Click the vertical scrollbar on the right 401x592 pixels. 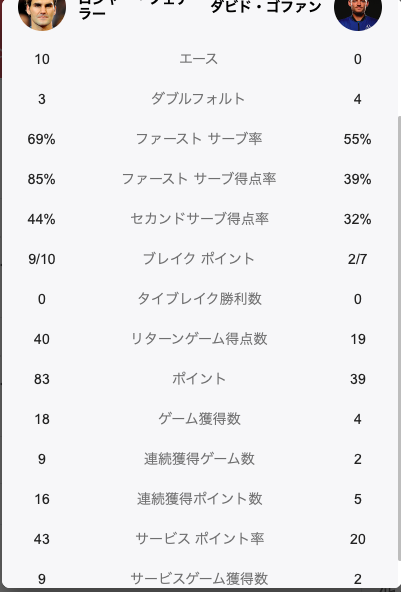pyautogui.click(x=399, y=338)
